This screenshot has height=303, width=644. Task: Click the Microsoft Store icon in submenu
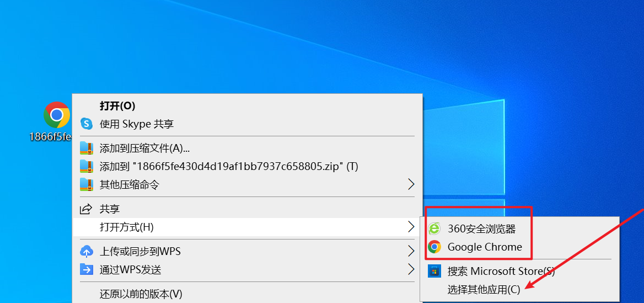coord(434,272)
